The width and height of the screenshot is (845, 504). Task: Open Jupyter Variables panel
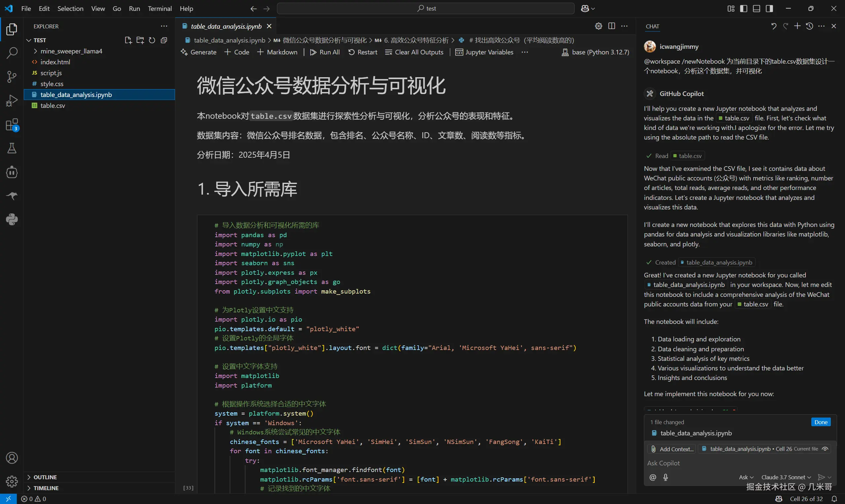pos(485,52)
